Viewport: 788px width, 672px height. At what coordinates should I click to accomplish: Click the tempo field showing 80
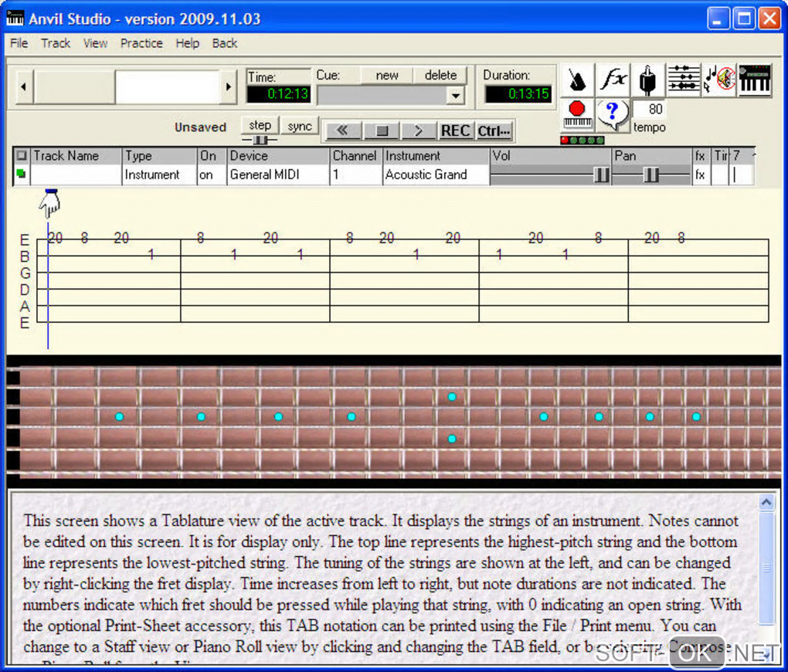pyautogui.click(x=650, y=109)
